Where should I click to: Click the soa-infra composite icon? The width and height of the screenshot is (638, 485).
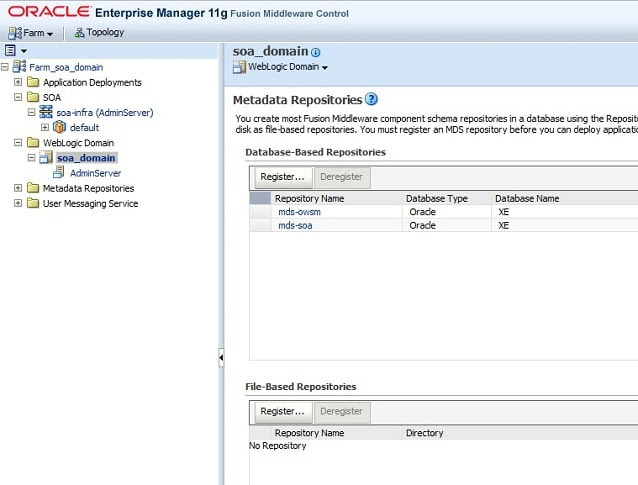click(46, 112)
